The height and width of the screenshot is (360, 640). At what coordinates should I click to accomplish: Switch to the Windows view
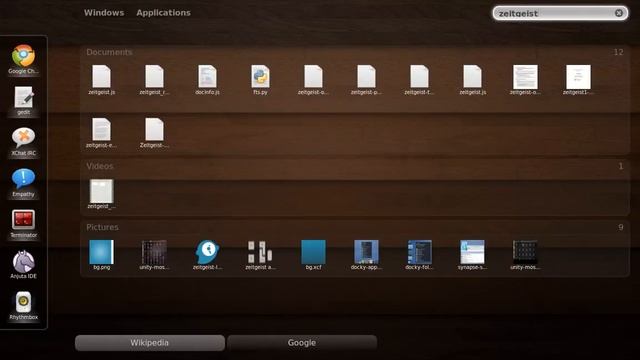click(104, 13)
